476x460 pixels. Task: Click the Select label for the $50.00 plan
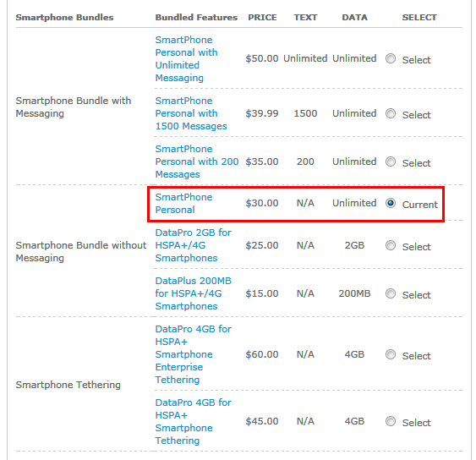click(x=416, y=60)
